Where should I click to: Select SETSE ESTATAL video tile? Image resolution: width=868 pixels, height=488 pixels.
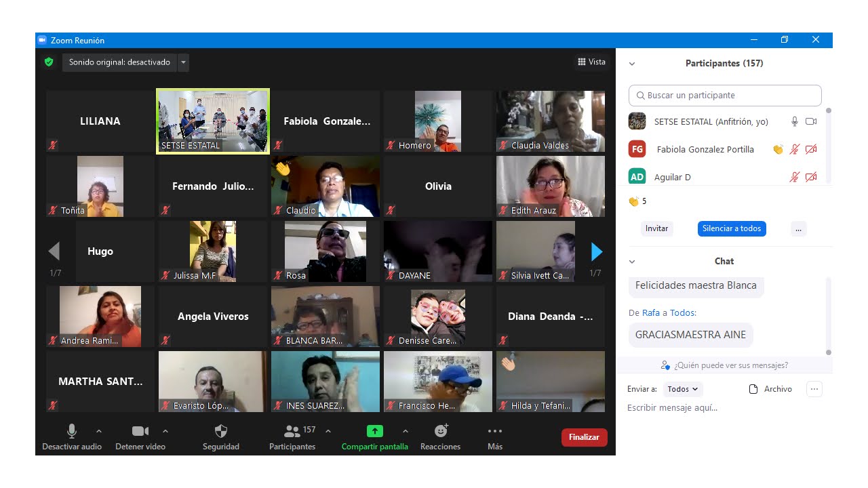coord(213,121)
